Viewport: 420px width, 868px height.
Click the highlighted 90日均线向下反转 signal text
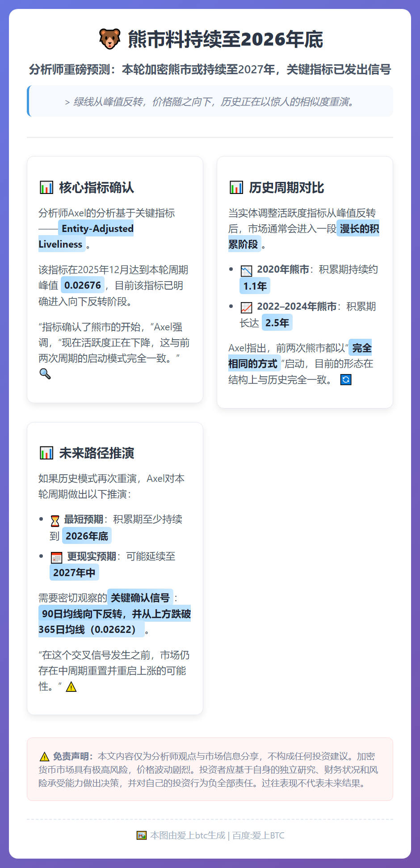point(114,621)
